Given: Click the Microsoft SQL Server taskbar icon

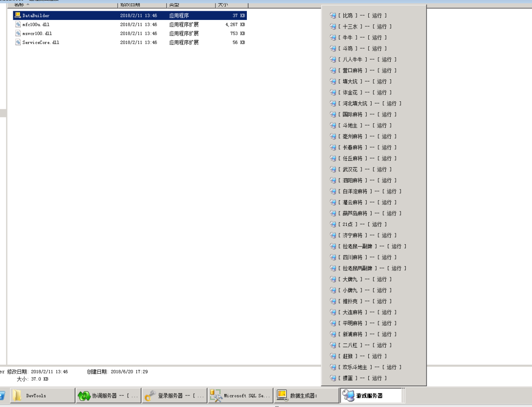Looking at the screenshot, I should pos(216,396).
